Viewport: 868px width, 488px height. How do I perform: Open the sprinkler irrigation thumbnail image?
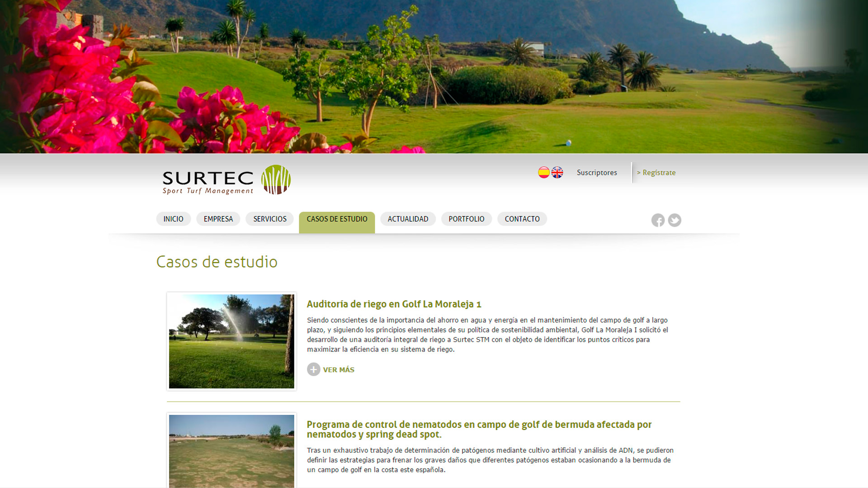coord(231,342)
